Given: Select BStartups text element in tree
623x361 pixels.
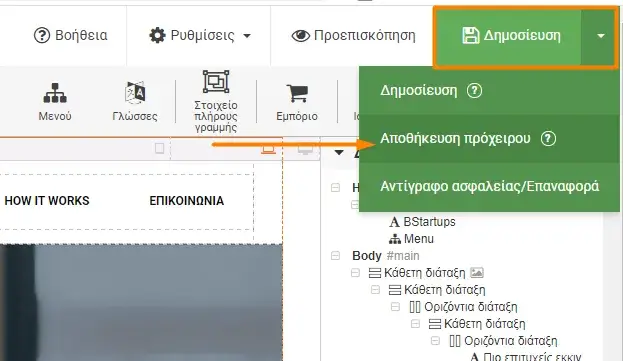Looking at the screenshot, I should (x=423, y=222).
